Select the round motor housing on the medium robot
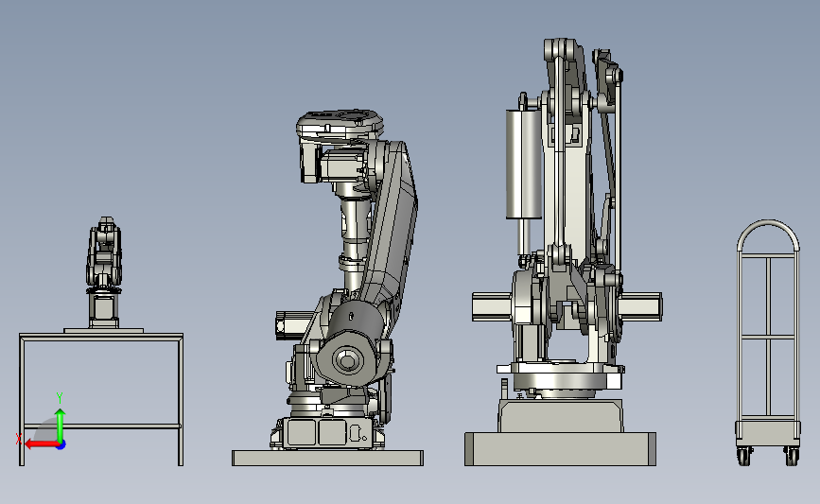The height and width of the screenshot is (504, 820). point(349,359)
